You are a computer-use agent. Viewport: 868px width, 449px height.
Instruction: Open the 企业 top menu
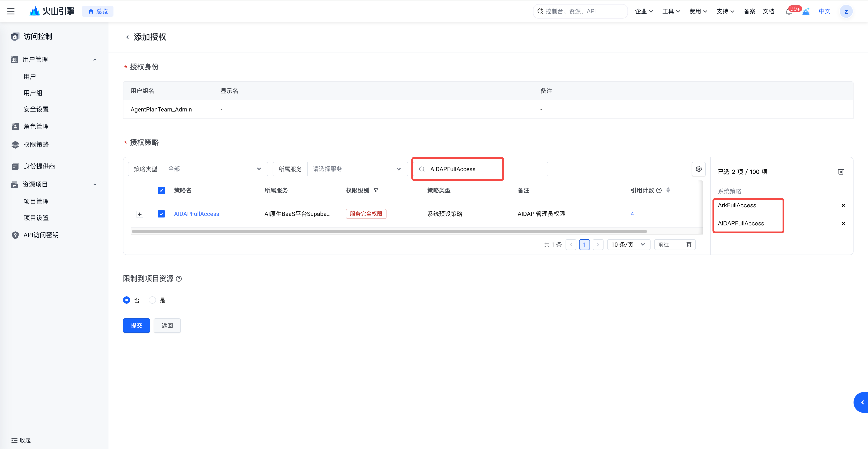(644, 12)
